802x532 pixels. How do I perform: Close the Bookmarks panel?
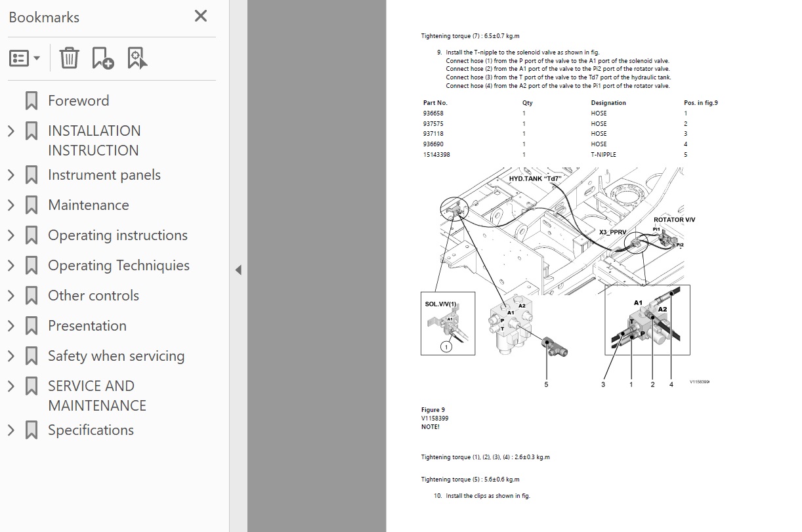pos(201,16)
